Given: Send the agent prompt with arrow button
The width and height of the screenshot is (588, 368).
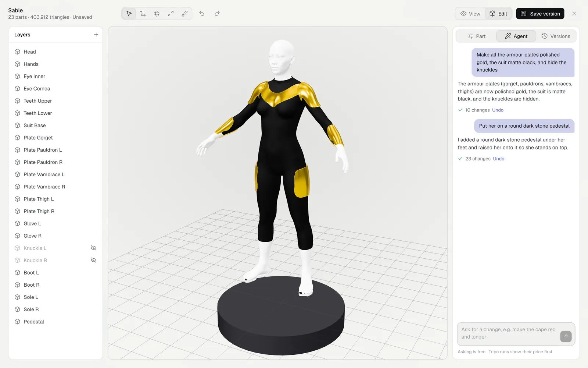Looking at the screenshot, I should point(566,336).
